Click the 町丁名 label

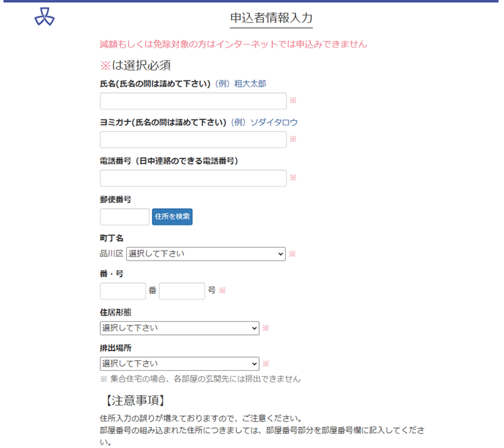pyautogui.click(x=112, y=238)
